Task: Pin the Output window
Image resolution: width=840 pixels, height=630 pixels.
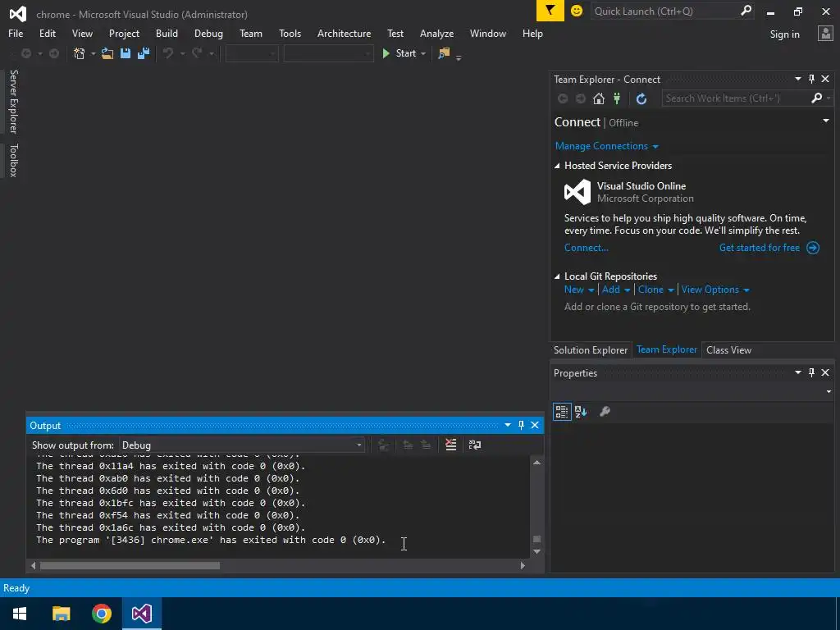Action: pos(521,425)
